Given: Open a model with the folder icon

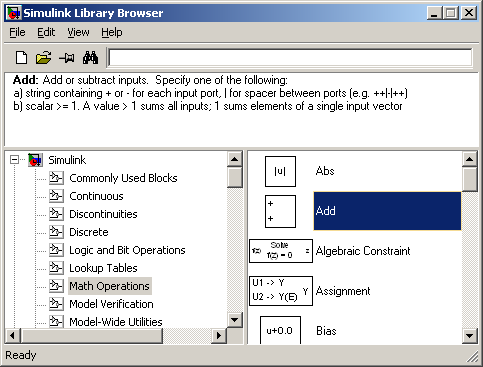Looking at the screenshot, I should 44,58.
